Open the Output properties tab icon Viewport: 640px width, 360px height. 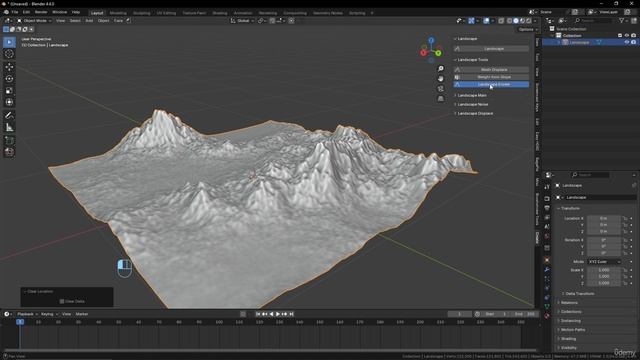(x=547, y=208)
